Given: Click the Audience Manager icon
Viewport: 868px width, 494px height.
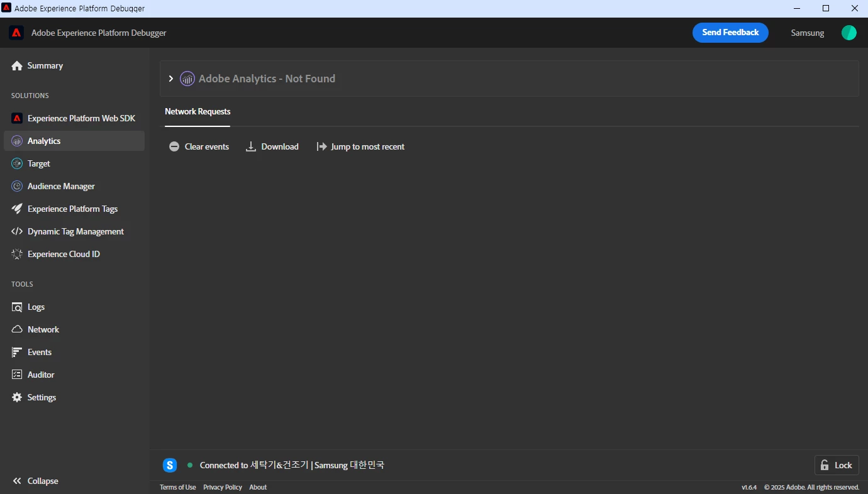Looking at the screenshot, I should coord(17,186).
